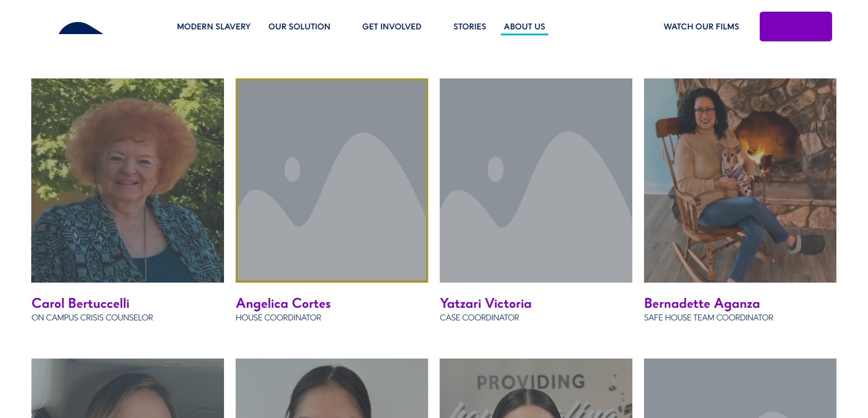
Task: Open the Get Involved menu
Action: point(392,27)
